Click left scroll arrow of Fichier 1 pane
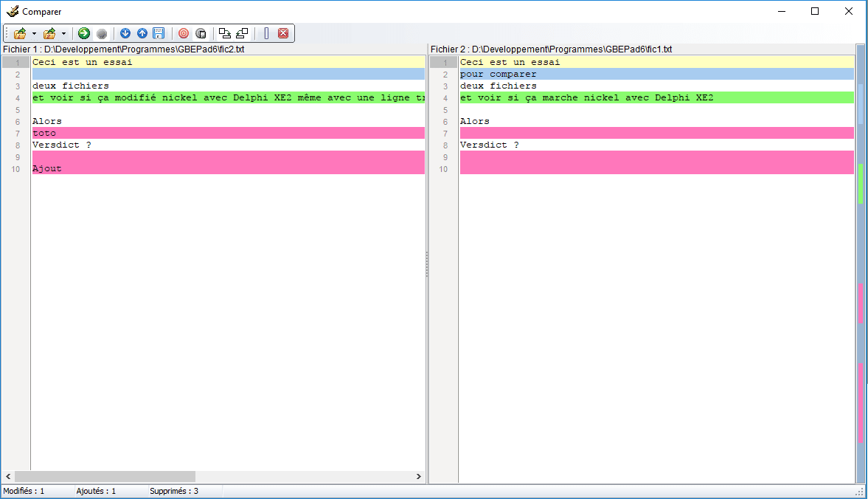 (x=8, y=476)
